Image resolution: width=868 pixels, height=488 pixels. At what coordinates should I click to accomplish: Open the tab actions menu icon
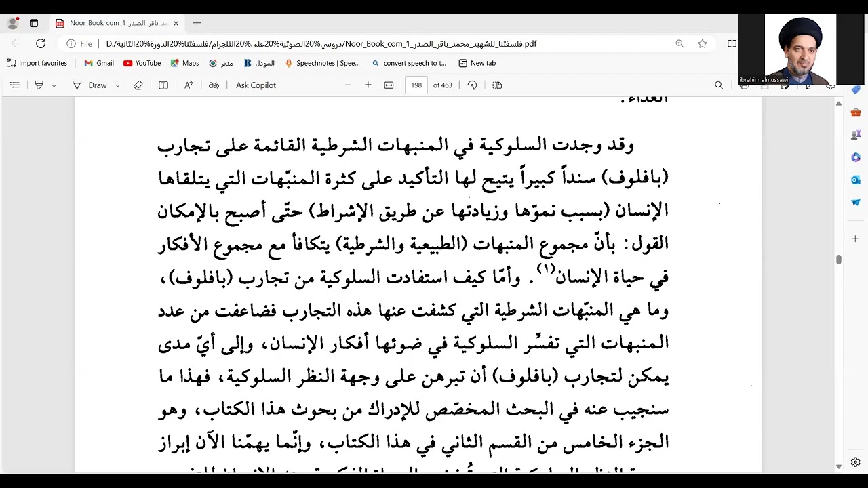[x=34, y=23]
